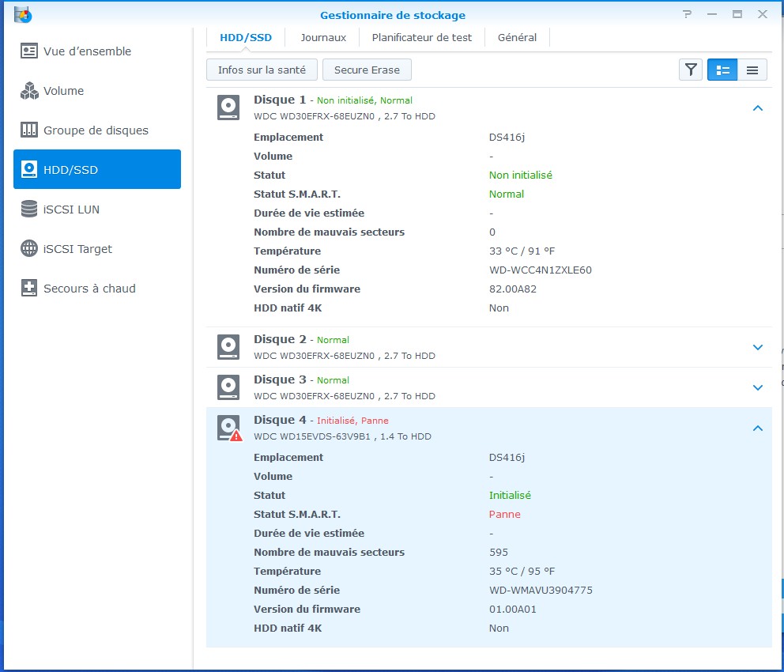The image size is (784, 672).
Task: Click the Secure Erase button
Action: click(x=367, y=70)
